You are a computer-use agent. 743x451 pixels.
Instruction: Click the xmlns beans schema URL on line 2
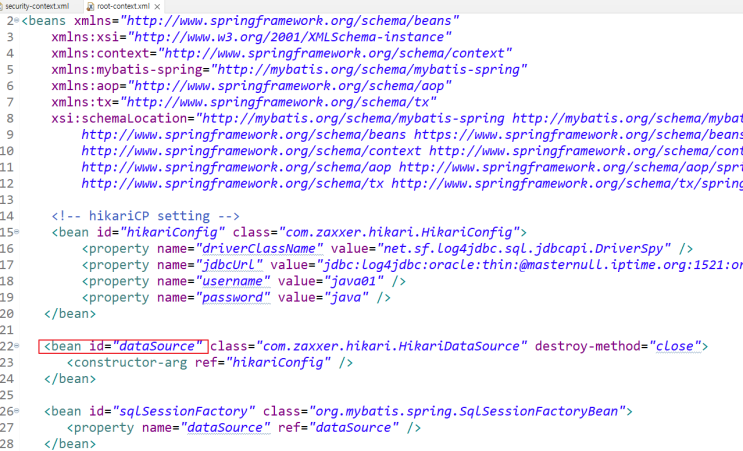[290, 21]
